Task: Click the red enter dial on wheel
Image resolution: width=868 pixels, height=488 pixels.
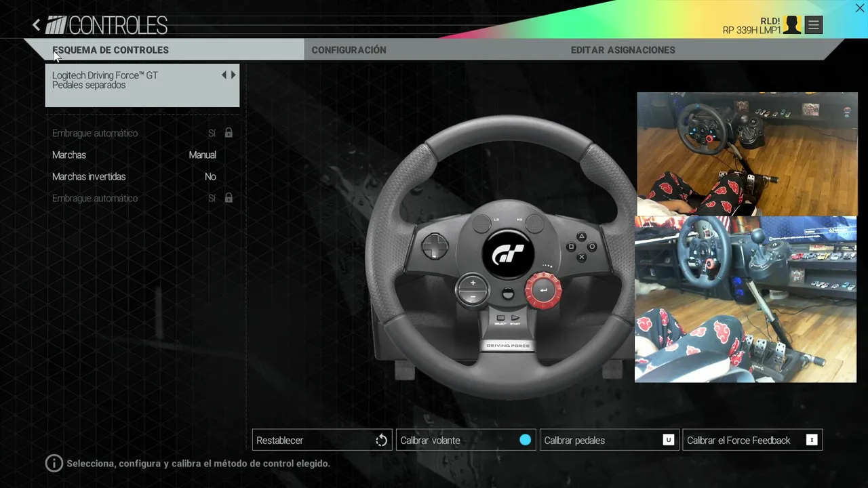Action: [x=543, y=291]
